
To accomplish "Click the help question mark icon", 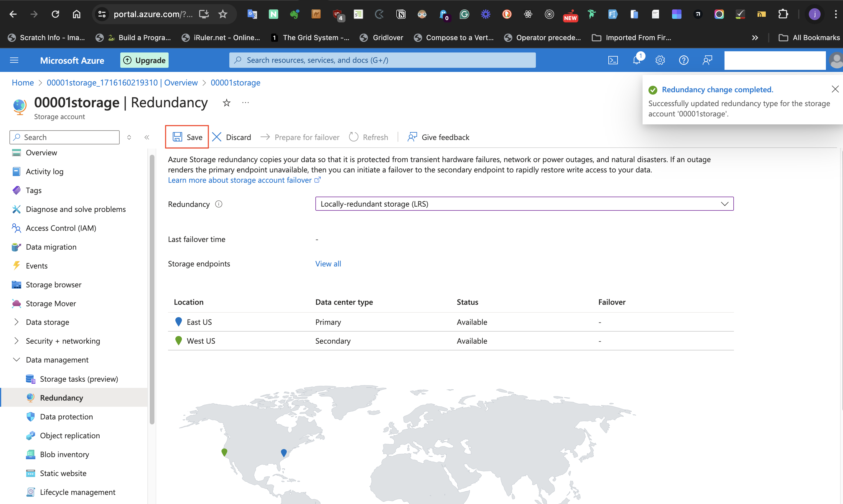I will [x=683, y=60].
